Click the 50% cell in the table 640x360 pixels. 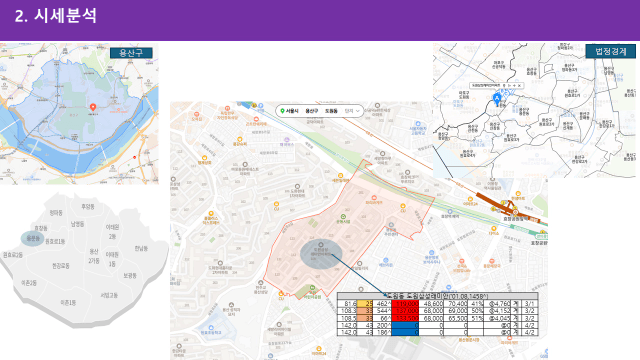coord(476,311)
